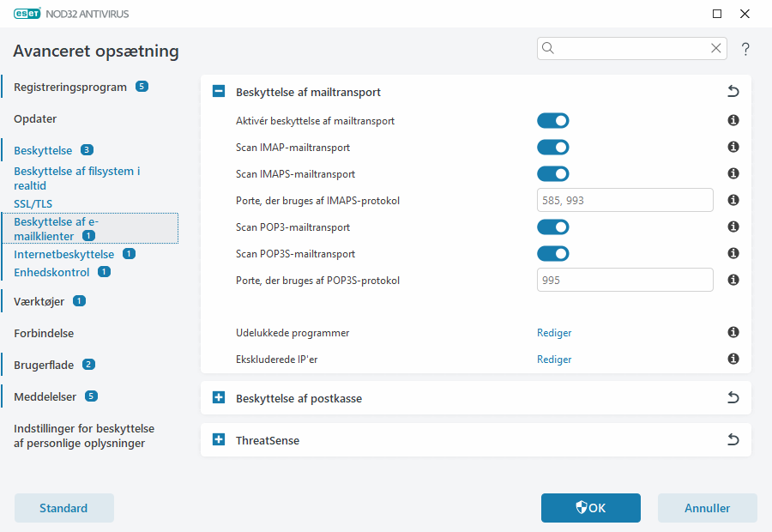Open the help question mark icon
The image size is (772, 532).
745,49
